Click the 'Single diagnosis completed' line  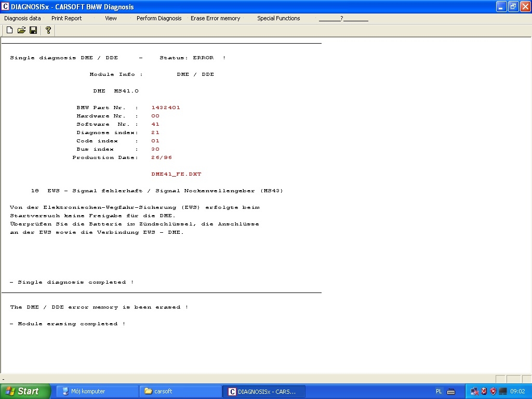click(x=72, y=282)
